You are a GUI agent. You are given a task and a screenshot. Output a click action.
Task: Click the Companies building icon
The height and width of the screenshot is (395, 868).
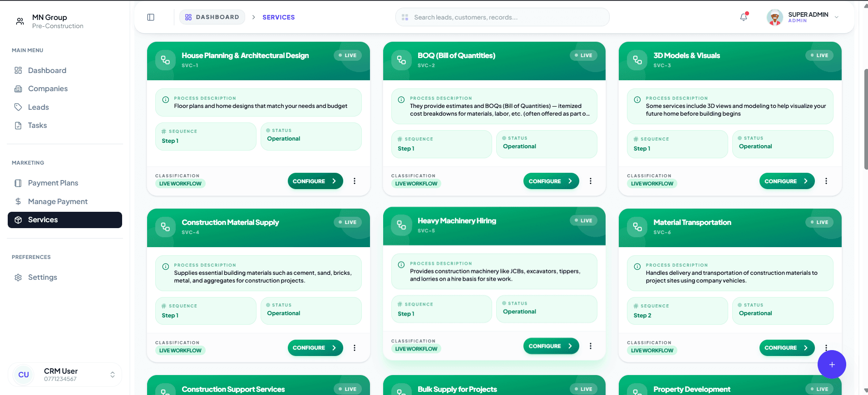point(18,89)
